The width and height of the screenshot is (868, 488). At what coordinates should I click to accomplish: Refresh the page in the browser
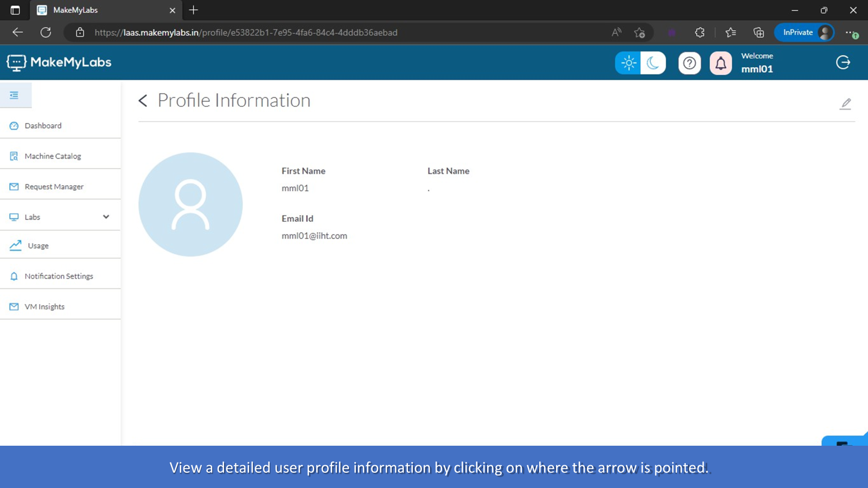pyautogui.click(x=46, y=33)
